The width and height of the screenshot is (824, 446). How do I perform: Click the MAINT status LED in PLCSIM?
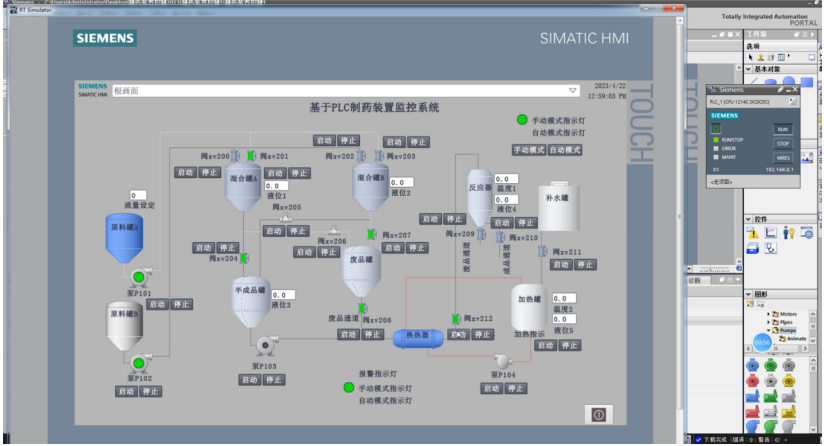pyautogui.click(x=716, y=157)
